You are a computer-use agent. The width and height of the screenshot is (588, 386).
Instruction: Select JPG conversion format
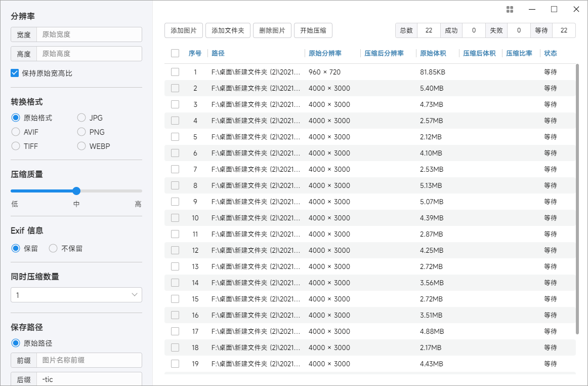(x=81, y=118)
